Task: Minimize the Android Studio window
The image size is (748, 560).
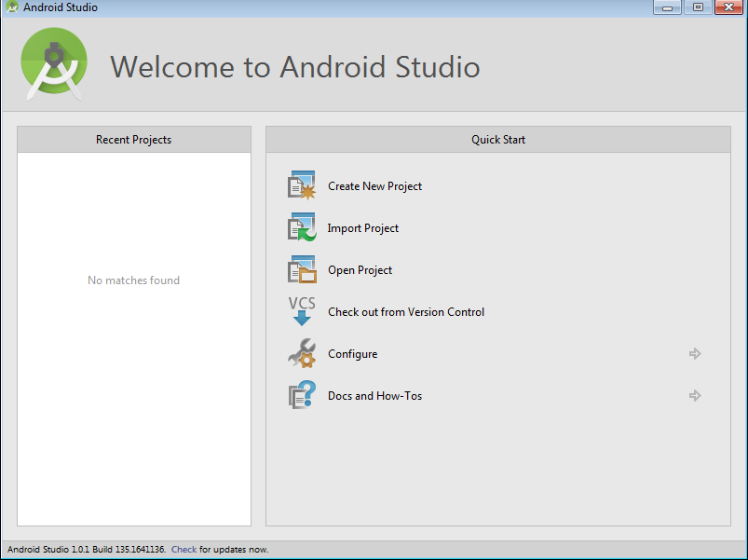Action: coord(667,7)
